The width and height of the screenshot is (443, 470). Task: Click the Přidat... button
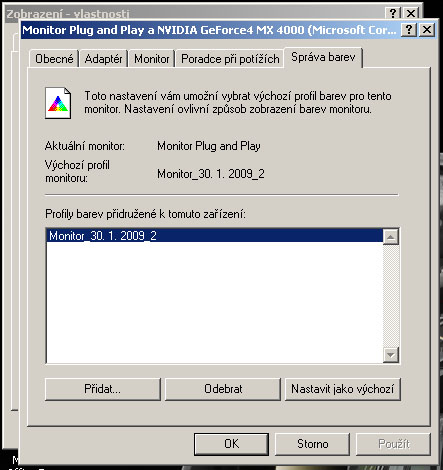103,389
